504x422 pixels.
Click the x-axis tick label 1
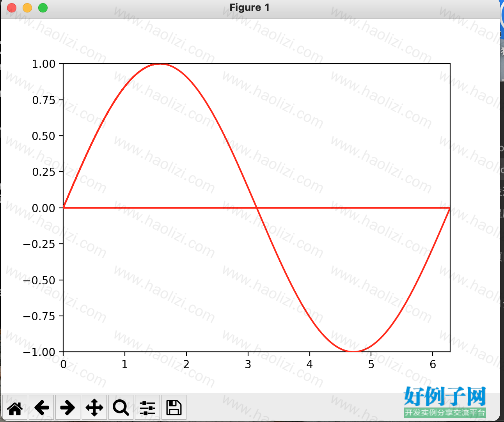coord(125,364)
